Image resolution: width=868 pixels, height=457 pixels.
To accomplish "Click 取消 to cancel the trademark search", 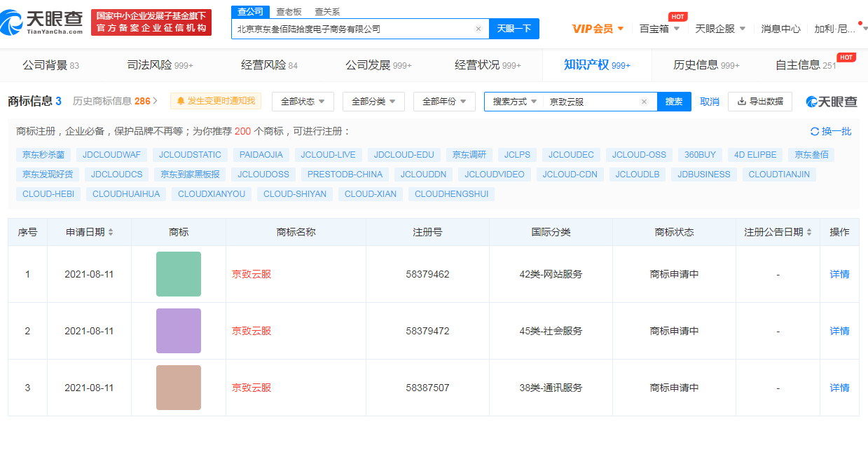I will click(710, 102).
